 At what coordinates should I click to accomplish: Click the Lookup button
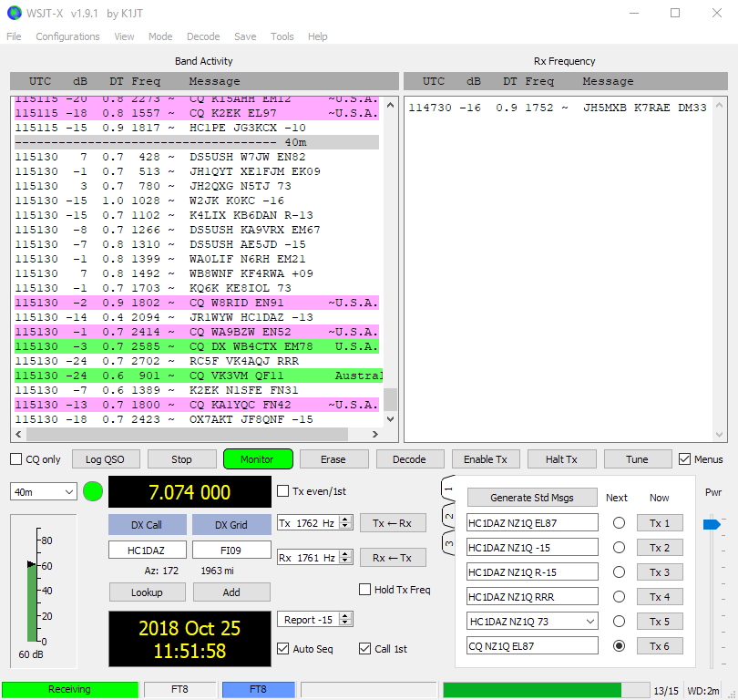[148, 592]
